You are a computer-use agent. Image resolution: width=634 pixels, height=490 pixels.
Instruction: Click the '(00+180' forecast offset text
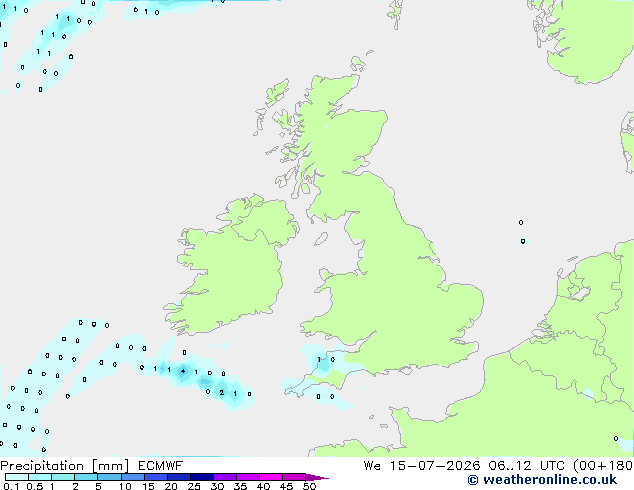point(603,466)
